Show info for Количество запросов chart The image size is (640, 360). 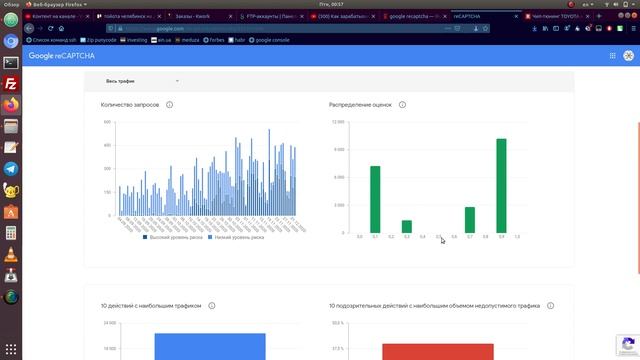point(169,105)
